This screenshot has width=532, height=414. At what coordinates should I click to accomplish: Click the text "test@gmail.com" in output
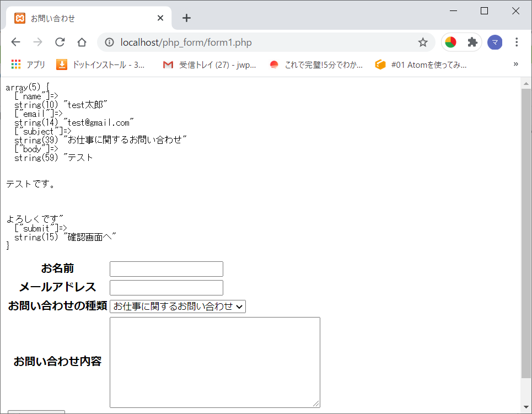pos(98,122)
